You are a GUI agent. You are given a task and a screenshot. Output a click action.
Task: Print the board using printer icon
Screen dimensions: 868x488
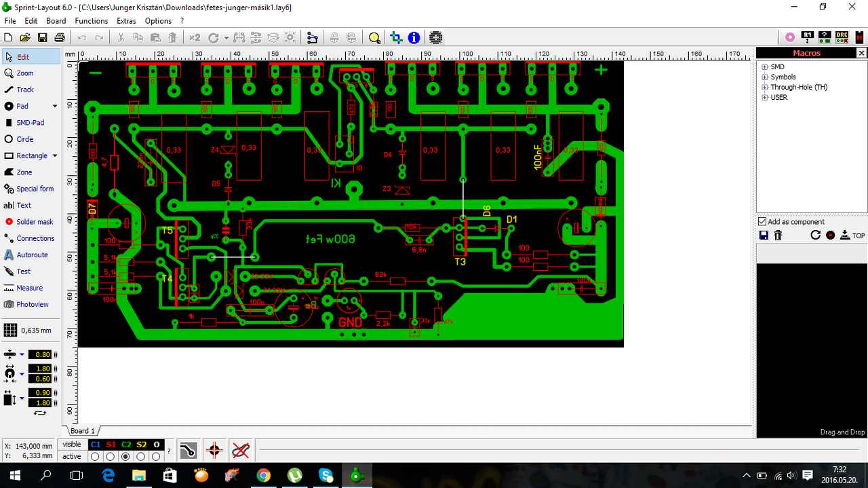click(x=59, y=38)
